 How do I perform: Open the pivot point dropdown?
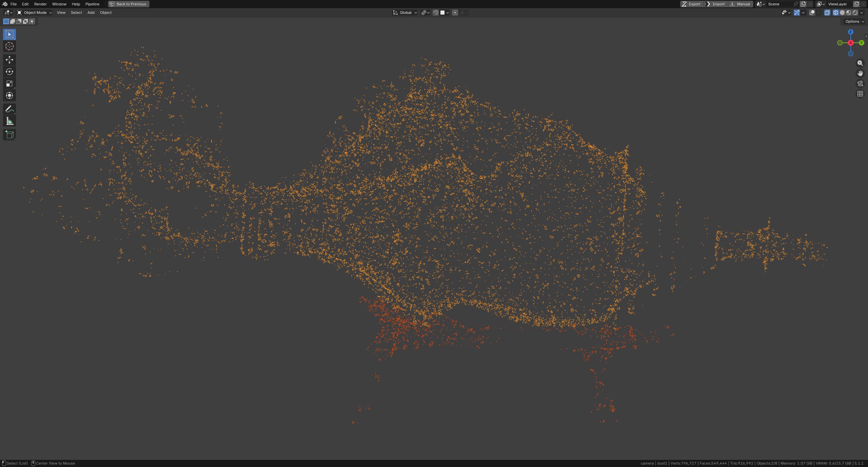pyautogui.click(x=425, y=13)
